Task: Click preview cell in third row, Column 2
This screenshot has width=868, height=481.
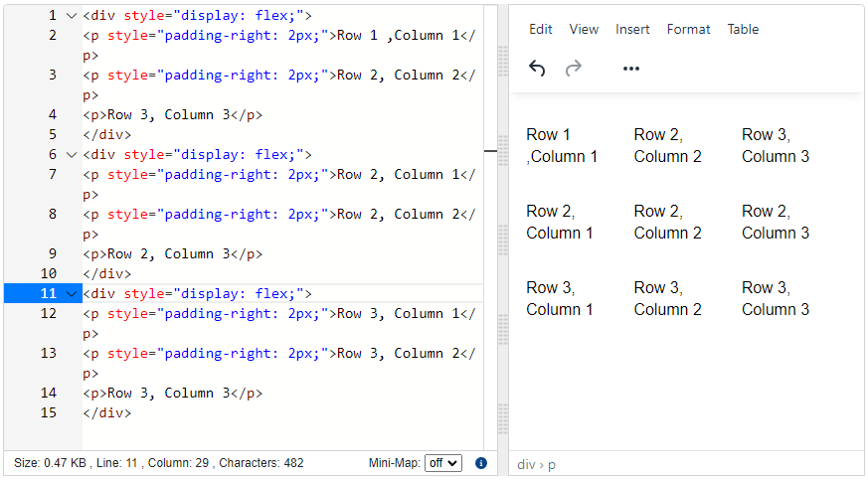Action: [x=667, y=298]
